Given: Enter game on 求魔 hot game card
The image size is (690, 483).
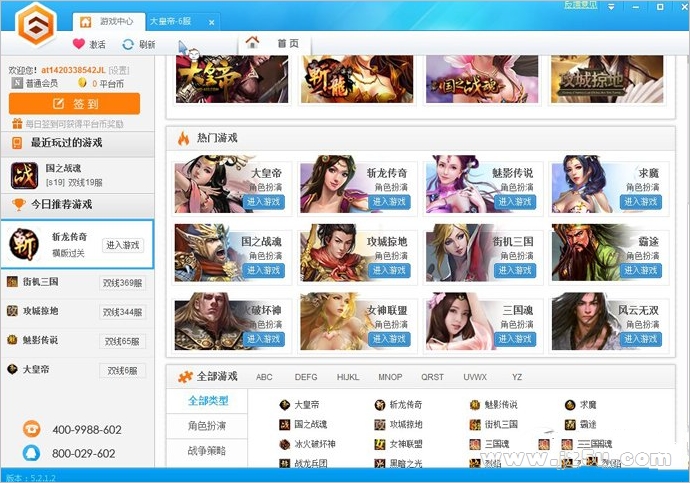Looking at the screenshot, I should [641, 202].
